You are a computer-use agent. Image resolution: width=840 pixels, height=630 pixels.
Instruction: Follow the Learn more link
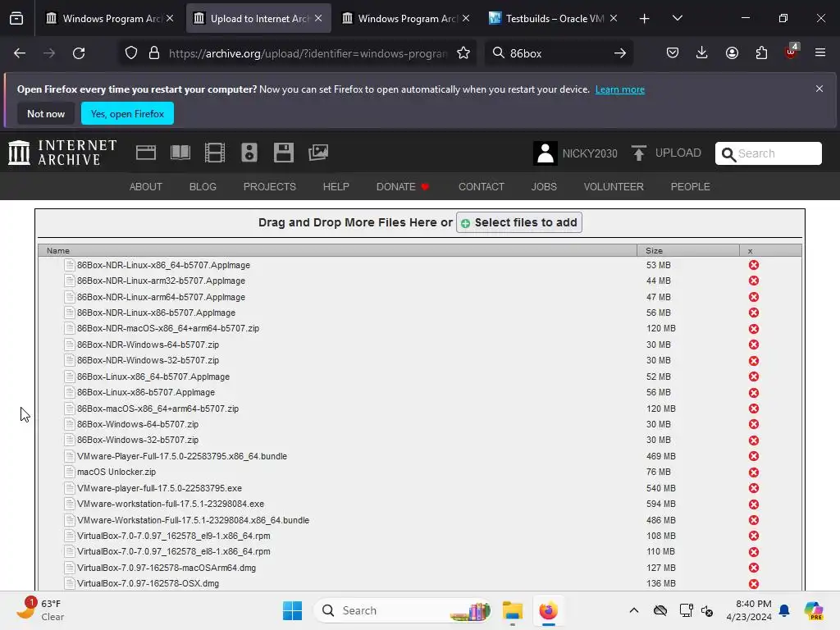tap(620, 89)
